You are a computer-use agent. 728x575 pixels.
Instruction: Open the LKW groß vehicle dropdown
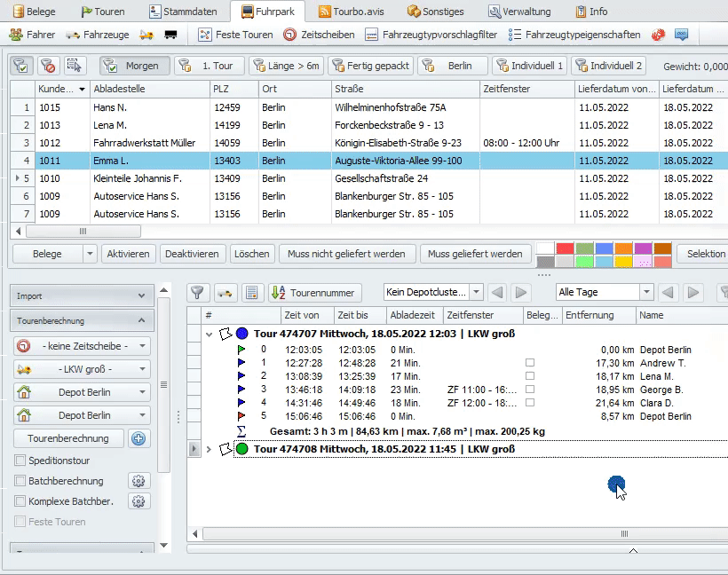pos(82,369)
